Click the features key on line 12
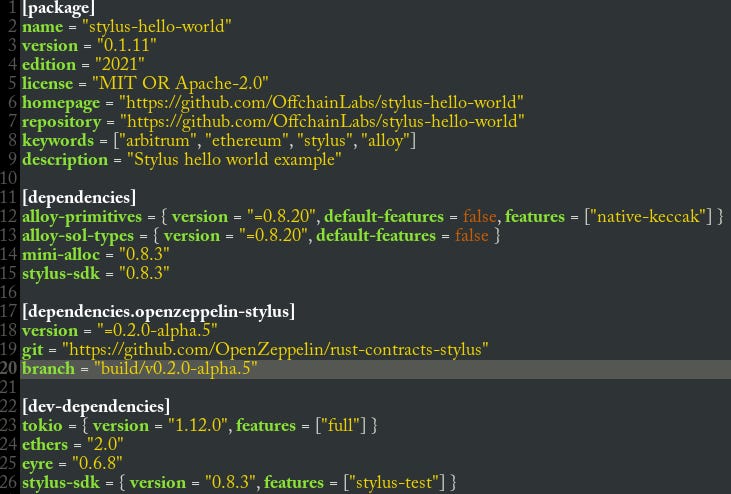 (535, 217)
